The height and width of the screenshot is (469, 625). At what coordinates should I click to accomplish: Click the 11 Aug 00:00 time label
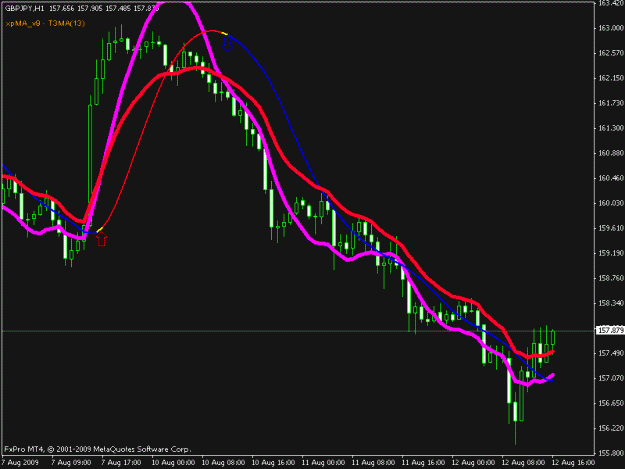click(323, 463)
